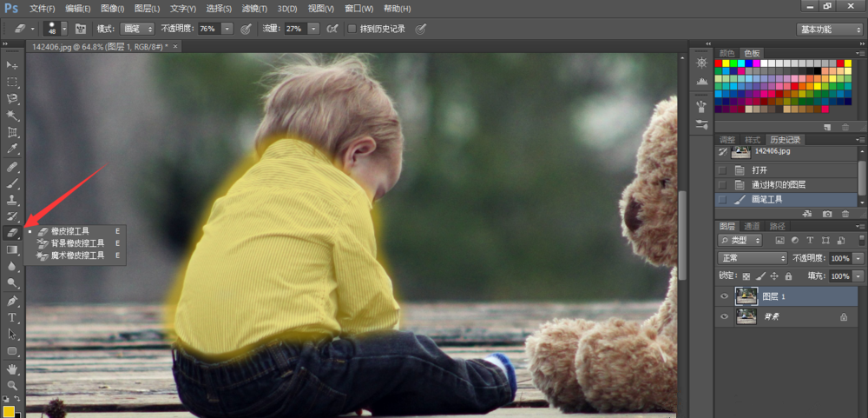The image size is (868, 418).
Task: Open the layer blend mode 正常 dropdown
Action: pos(753,258)
